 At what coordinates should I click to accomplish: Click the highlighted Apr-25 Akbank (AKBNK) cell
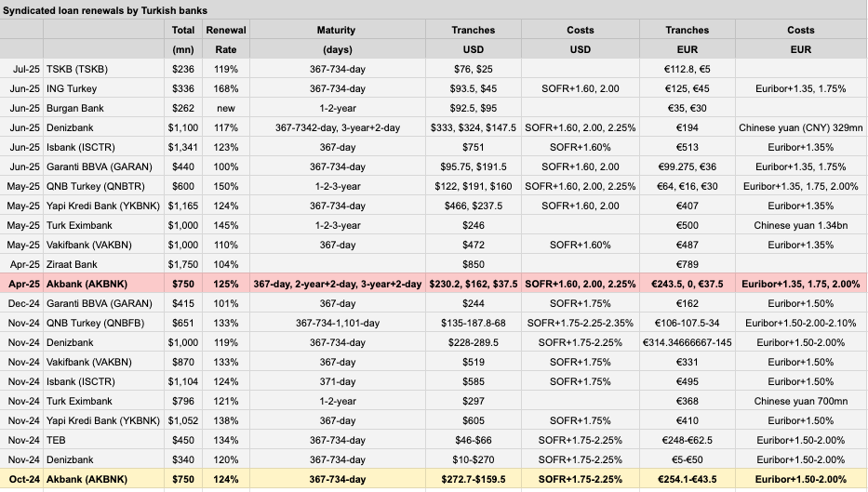point(103,284)
